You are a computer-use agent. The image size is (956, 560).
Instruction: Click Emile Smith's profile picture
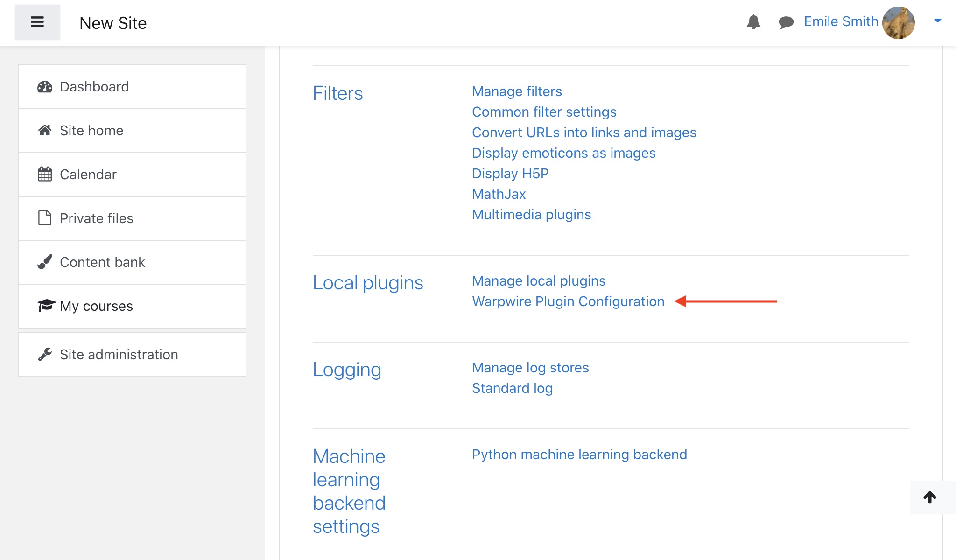point(898,22)
